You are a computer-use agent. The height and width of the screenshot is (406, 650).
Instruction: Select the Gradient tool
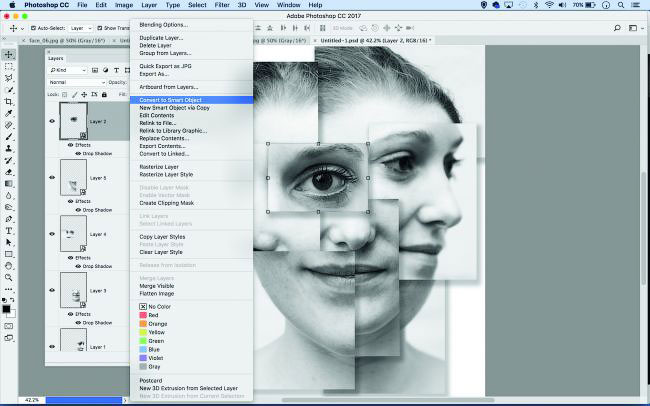click(x=9, y=183)
